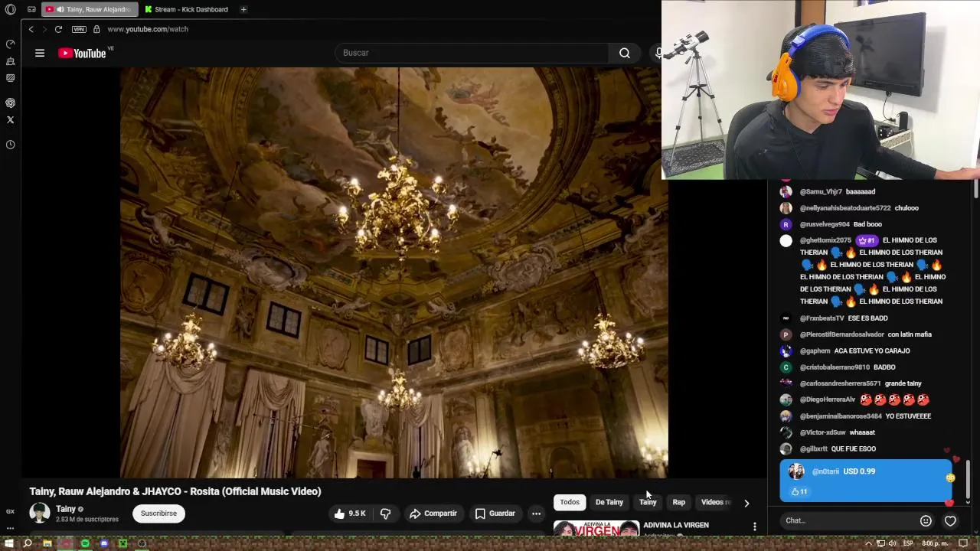Open the sidebar three-dots settings
Viewport: 980px width, 551px height.
click(10, 528)
